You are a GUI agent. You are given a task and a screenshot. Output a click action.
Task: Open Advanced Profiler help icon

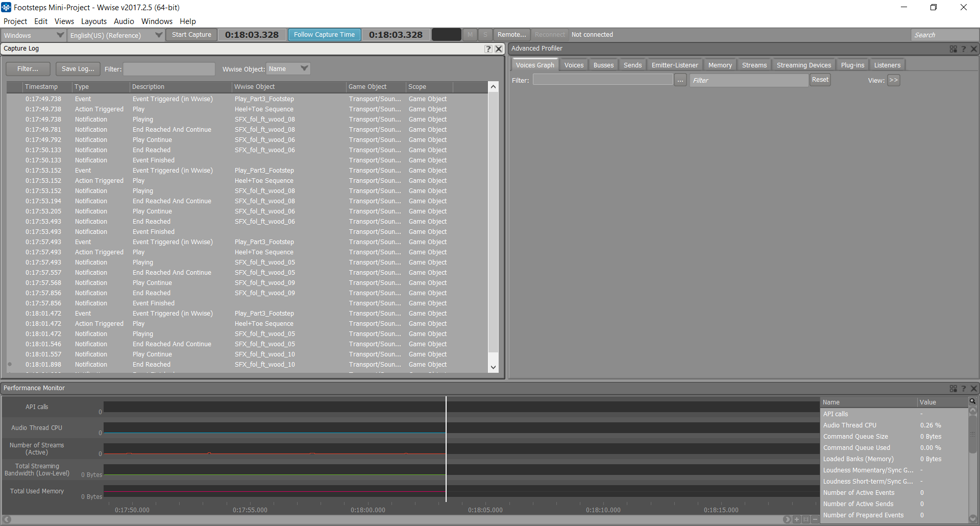[x=964, y=49]
